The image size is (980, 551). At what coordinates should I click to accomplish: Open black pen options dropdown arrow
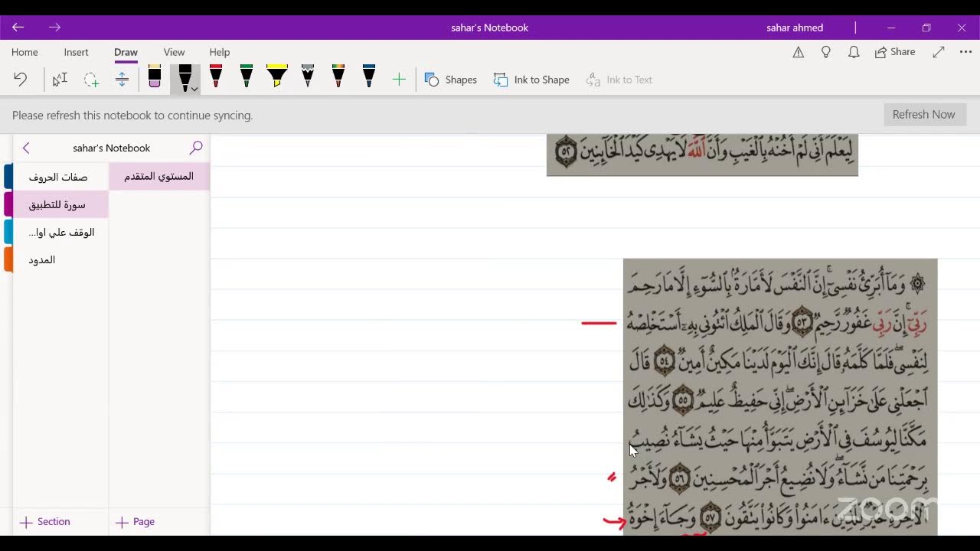(x=194, y=90)
